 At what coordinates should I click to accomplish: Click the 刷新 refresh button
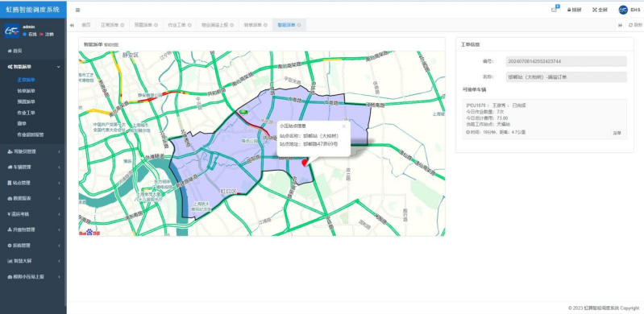click(635, 25)
